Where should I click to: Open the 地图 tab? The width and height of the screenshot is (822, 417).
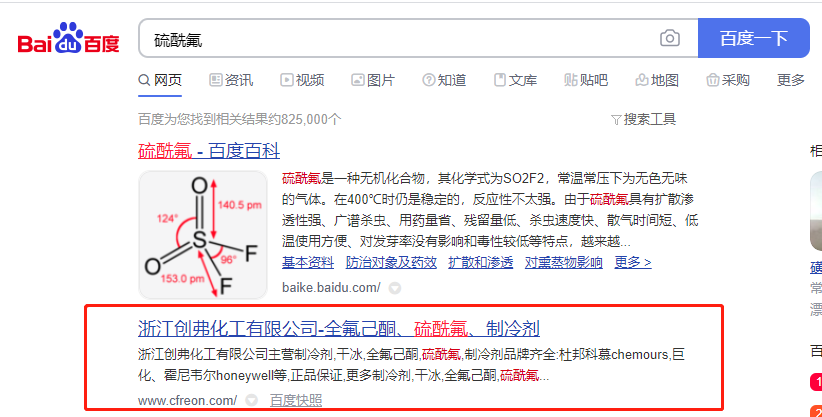tap(657, 80)
